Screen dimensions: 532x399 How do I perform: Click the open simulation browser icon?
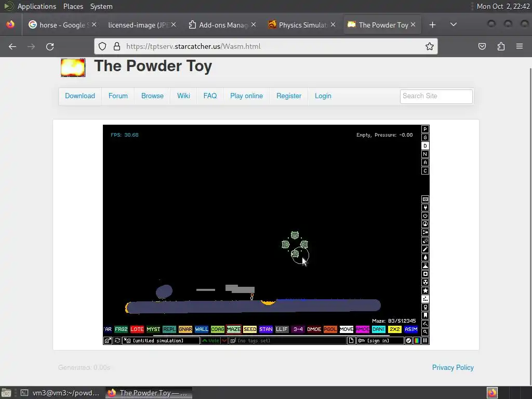click(108, 341)
